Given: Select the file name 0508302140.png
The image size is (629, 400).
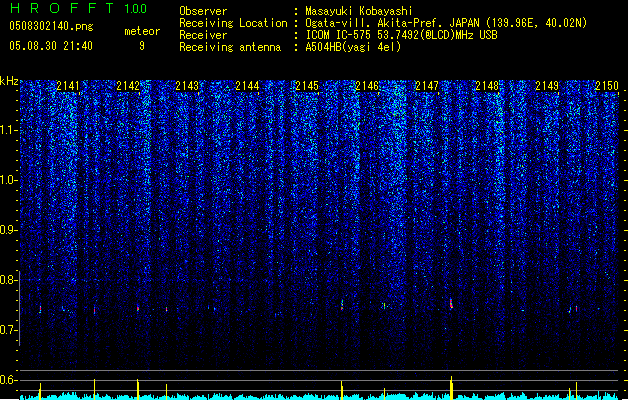Looking at the screenshot, I should (x=51, y=27).
